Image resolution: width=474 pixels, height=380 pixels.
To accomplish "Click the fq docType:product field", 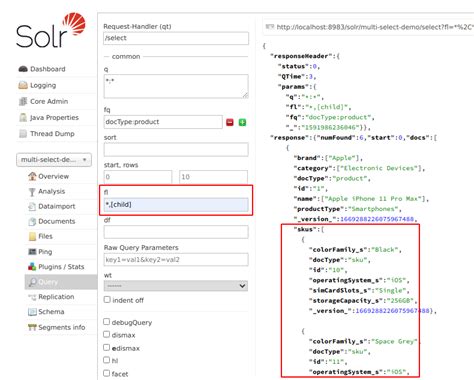I will click(x=163, y=122).
